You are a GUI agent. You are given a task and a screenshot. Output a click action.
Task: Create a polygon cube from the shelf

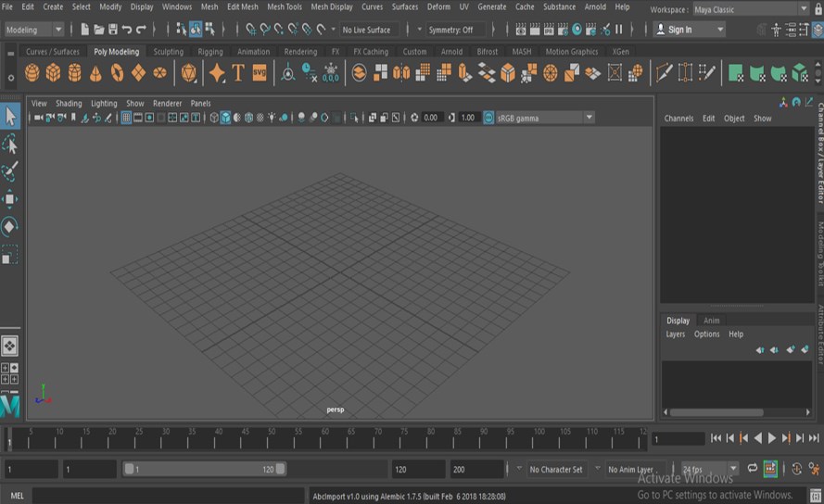54,73
